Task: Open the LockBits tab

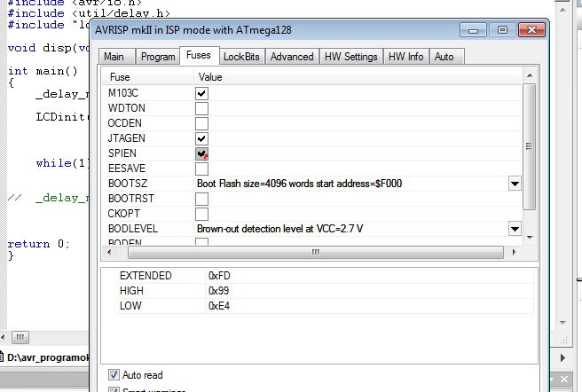Action: pyautogui.click(x=241, y=57)
